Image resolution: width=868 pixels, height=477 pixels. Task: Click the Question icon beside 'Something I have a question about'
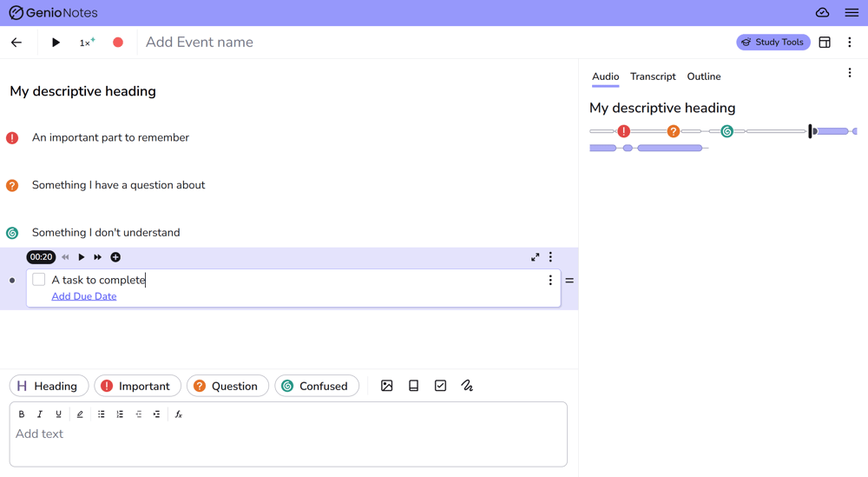(x=12, y=186)
